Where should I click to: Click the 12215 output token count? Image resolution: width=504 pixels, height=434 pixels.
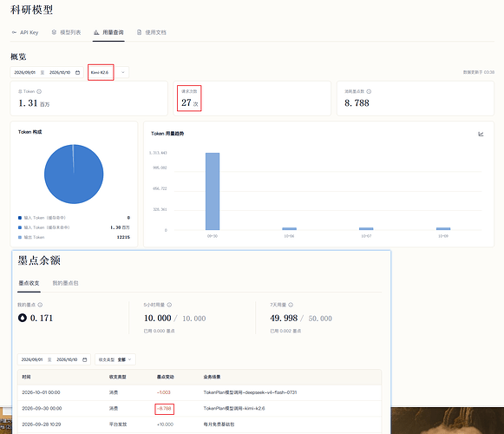coord(123,237)
